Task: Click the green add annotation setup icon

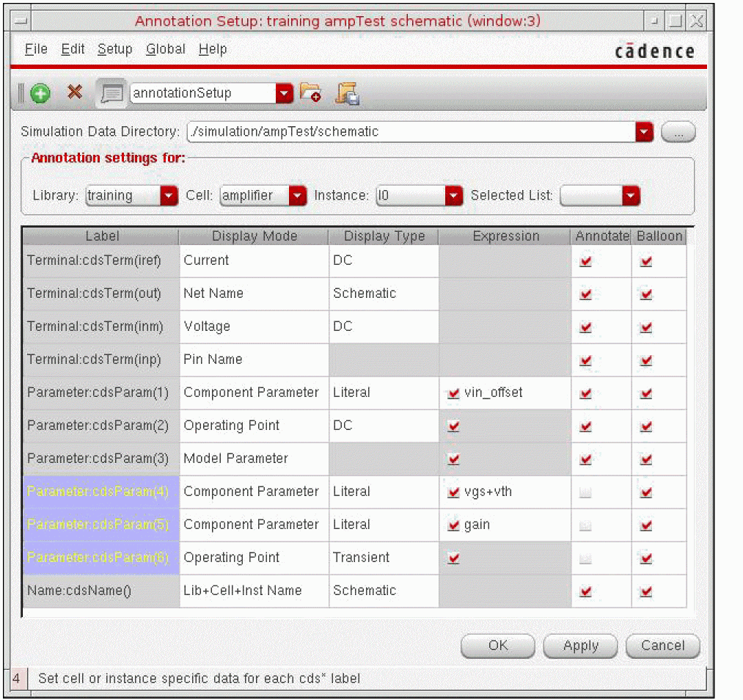Action: 40,93
